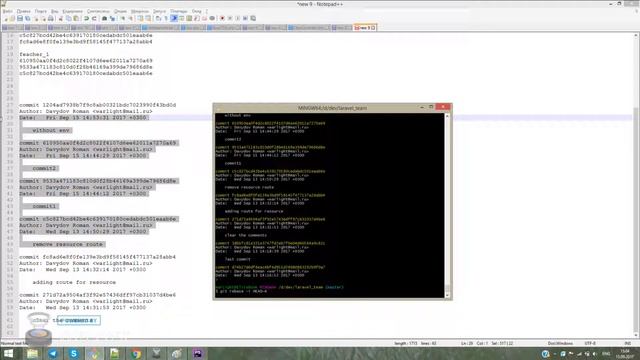Open the Макросы menu

140,11
